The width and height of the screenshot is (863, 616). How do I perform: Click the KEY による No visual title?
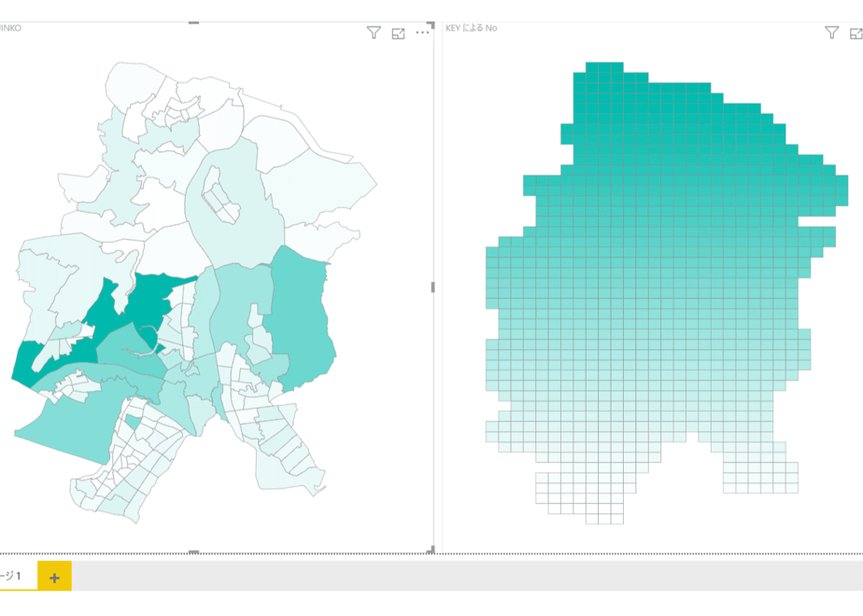[x=472, y=28]
